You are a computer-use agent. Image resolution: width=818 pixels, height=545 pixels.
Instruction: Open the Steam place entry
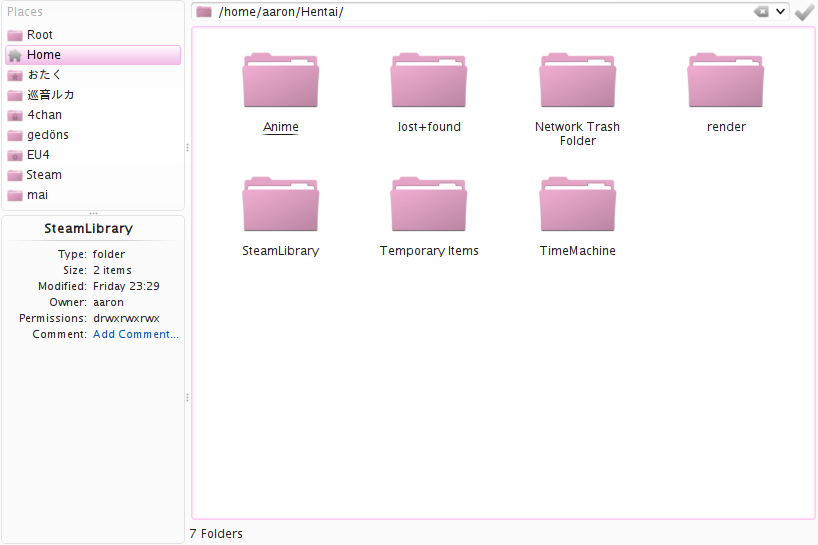pyautogui.click(x=93, y=175)
